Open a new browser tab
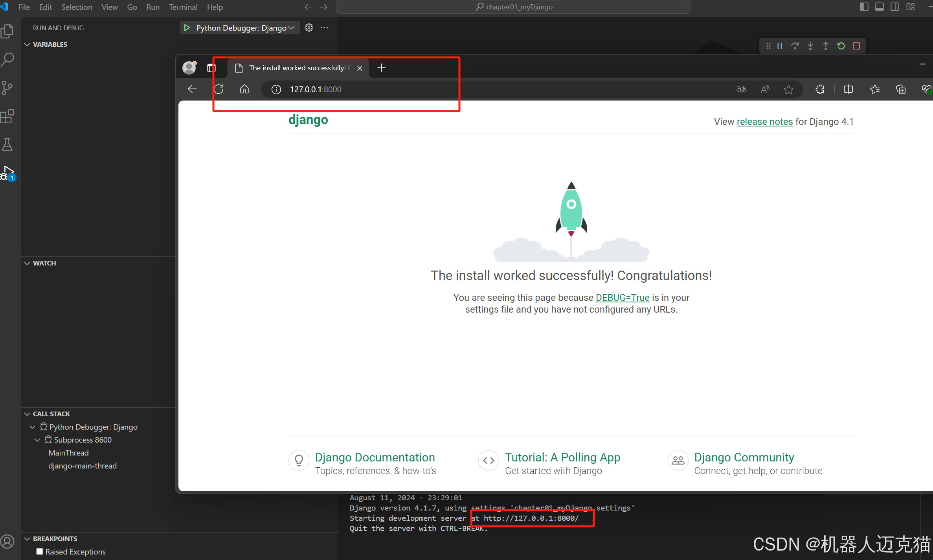933x560 pixels. 381,68
